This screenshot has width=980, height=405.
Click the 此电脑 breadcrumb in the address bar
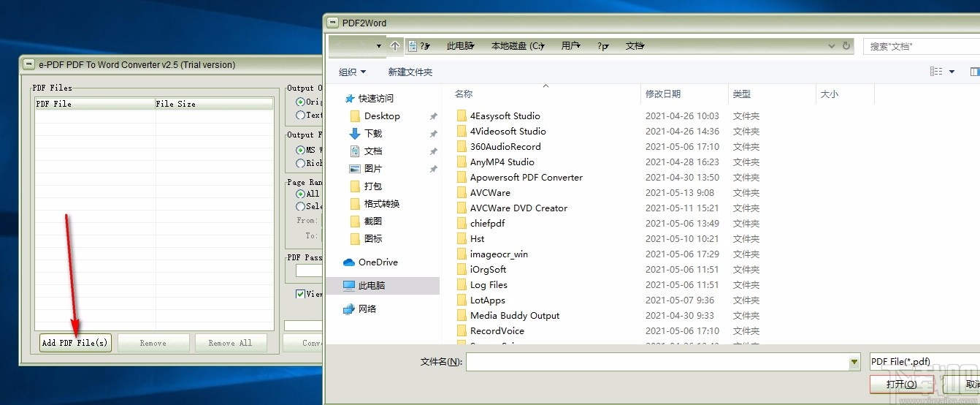click(459, 45)
